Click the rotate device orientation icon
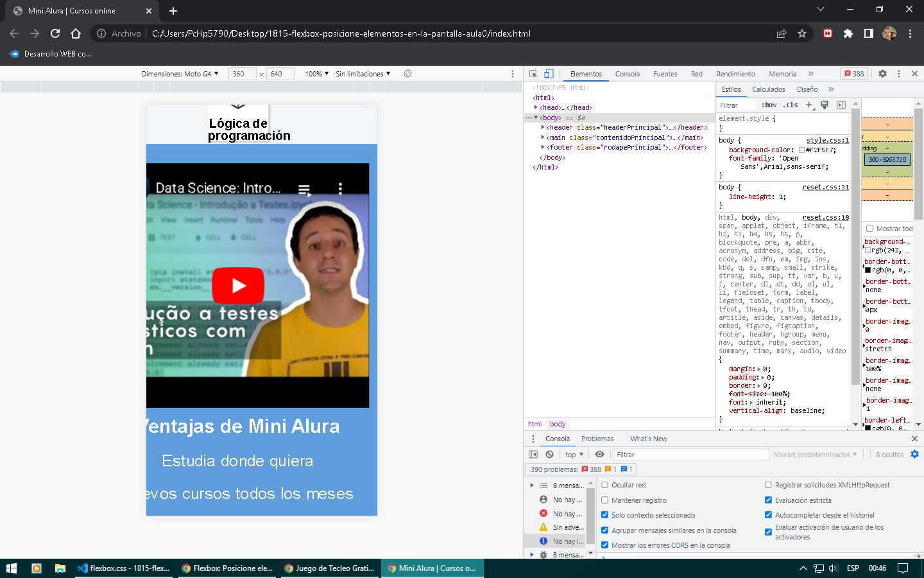 point(407,74)
